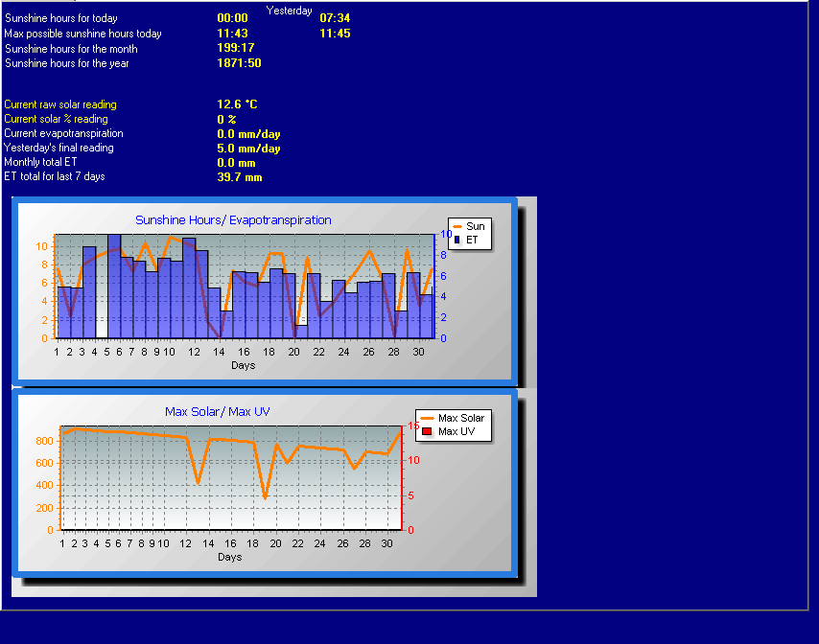Click the Max Solar legend entry
819x644 pixels.
[453, 418]
